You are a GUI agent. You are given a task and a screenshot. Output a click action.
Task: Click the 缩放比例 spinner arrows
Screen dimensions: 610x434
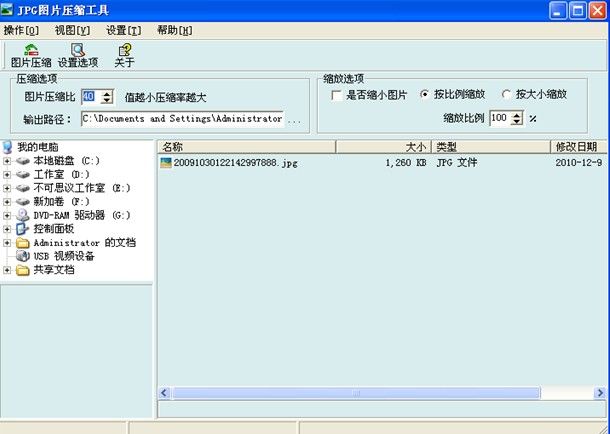[x=517, y=118]
